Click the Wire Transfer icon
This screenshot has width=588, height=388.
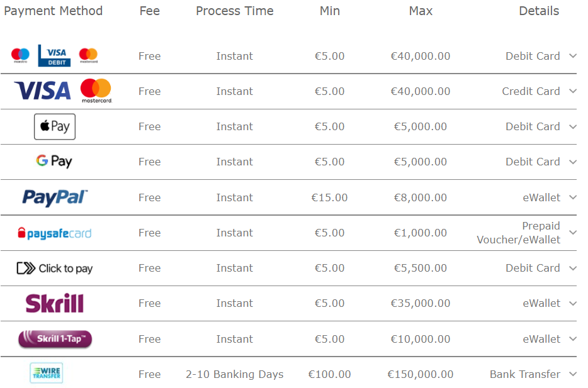[47, 373]
